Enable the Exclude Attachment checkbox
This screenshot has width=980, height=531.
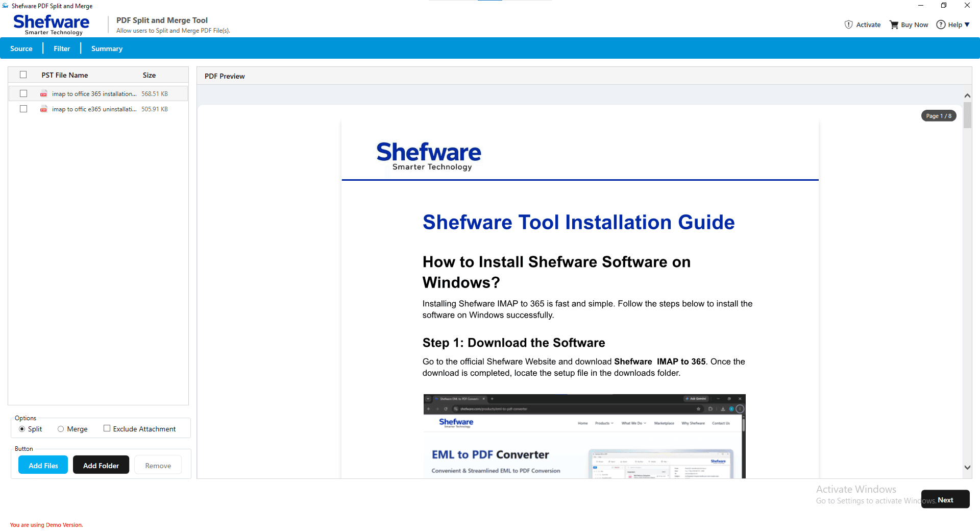[x=107, y=428]
